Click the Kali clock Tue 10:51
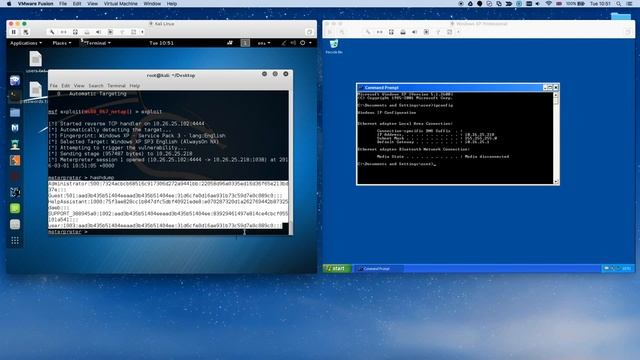 161,43
